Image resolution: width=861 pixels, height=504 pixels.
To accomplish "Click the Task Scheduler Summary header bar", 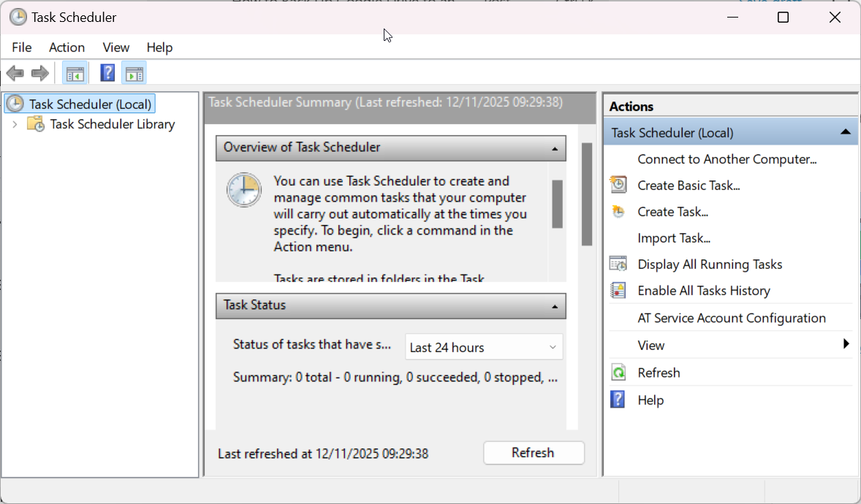I will click(400, 108).
